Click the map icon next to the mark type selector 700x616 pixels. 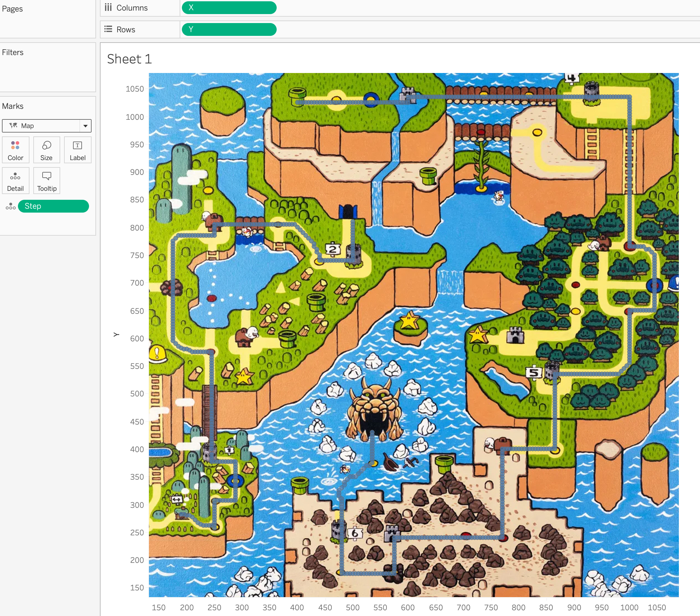13,125
